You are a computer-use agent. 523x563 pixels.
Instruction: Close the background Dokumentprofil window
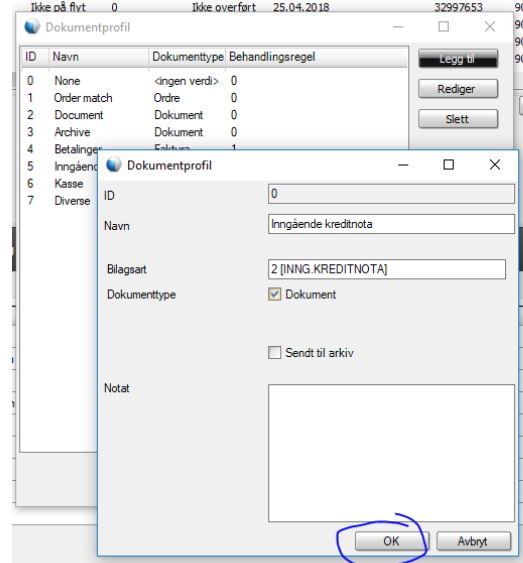tap(490, 27)
